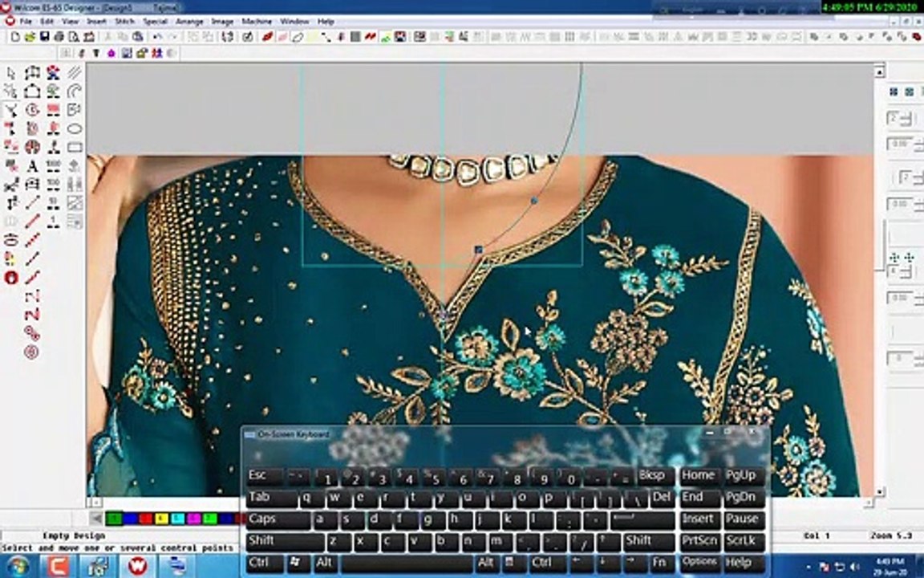Select the arrow Select Object tool

tap(11, 73)
